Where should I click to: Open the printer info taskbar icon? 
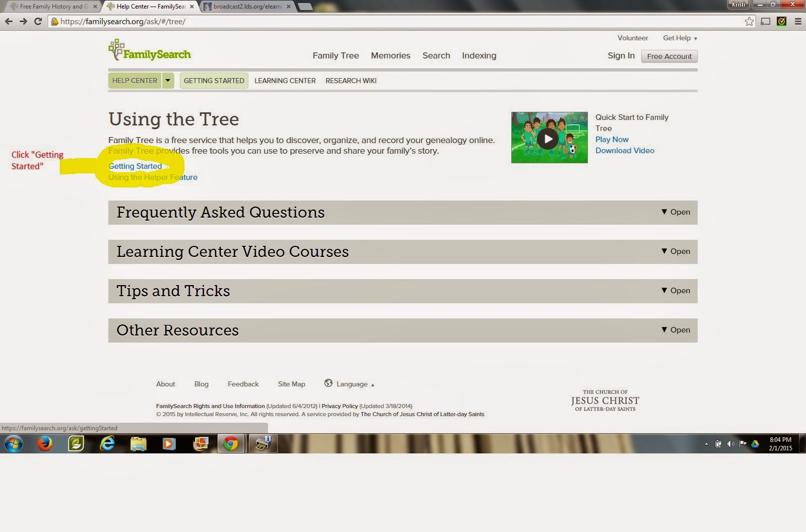pyautogui.click(x=262, y=444)
